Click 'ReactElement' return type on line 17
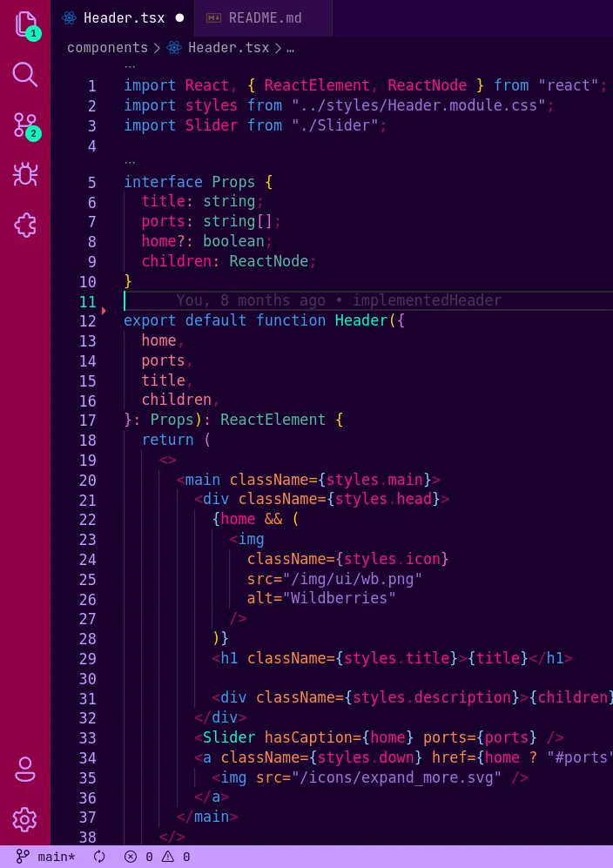The height and width of the screenshot is (868, 613). click(273, 420)
